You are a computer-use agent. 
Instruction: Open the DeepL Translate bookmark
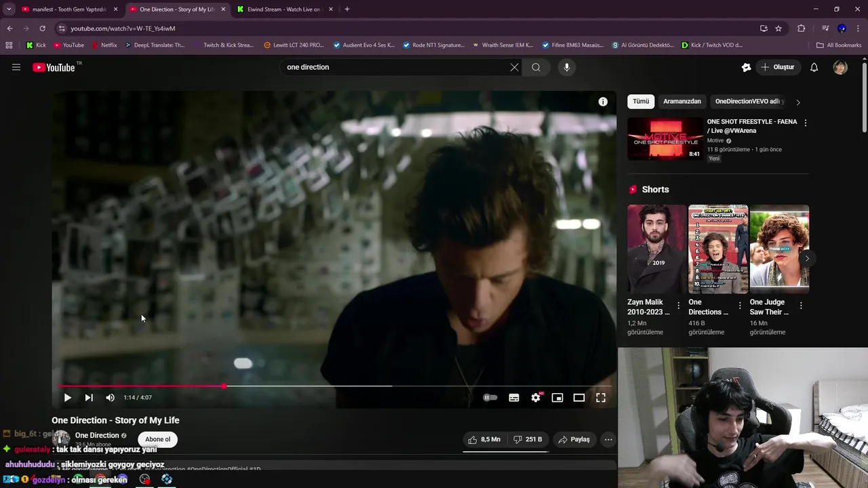coord(154,45)
